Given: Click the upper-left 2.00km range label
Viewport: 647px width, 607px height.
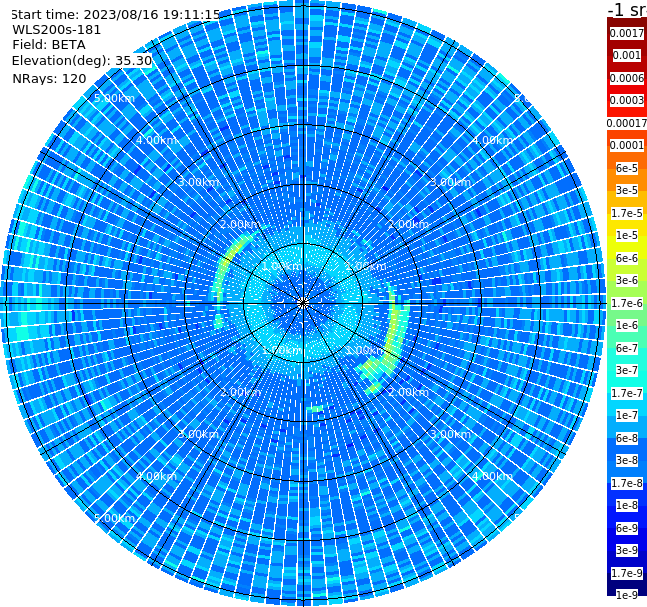Looking at the screenshot, I should (x=240, y=224).
